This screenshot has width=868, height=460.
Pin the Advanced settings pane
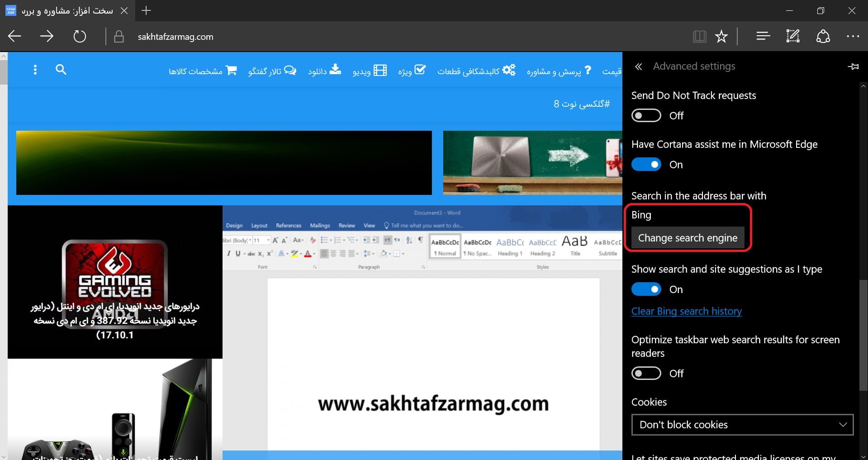coord(853,66)
